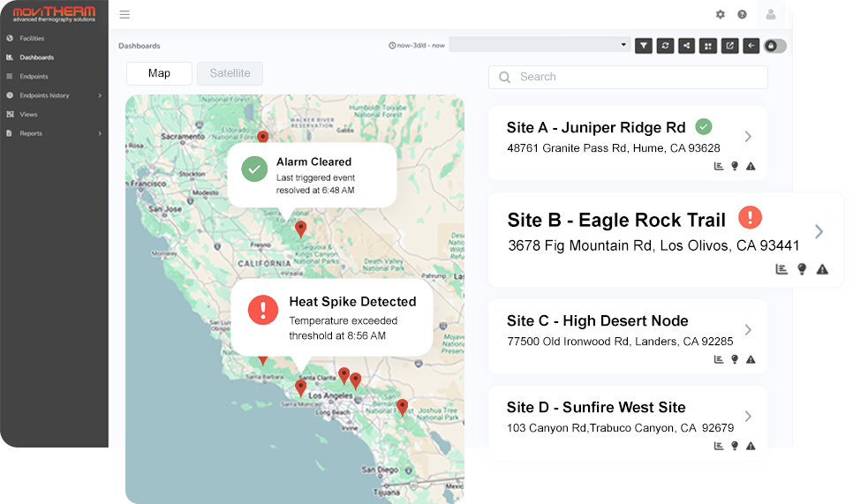
Task: Open the grid layout icon in toolbar
Action: (708, 45)
